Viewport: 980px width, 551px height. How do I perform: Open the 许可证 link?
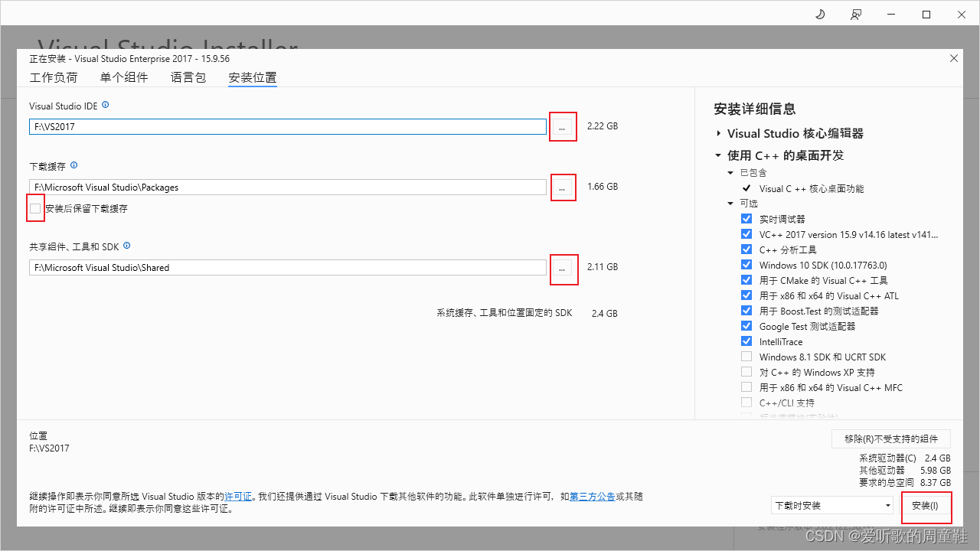click(x=238, y=496)
